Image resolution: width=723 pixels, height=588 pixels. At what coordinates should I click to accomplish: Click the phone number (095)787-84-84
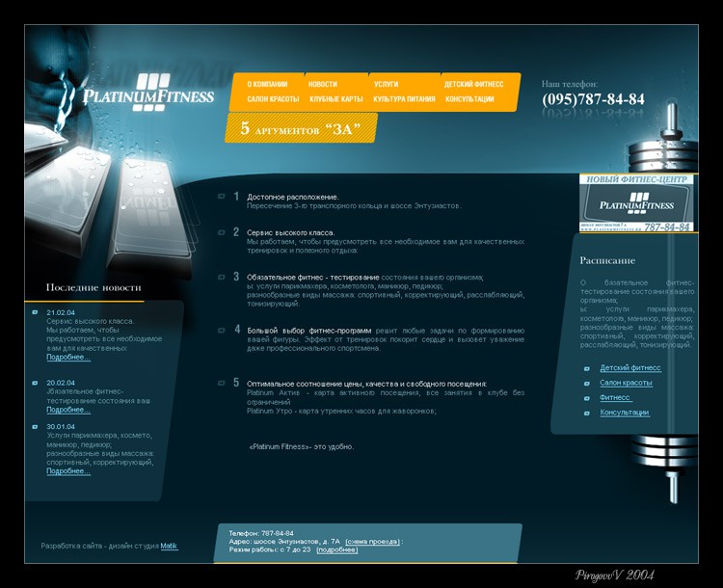[x=594, y=99]
